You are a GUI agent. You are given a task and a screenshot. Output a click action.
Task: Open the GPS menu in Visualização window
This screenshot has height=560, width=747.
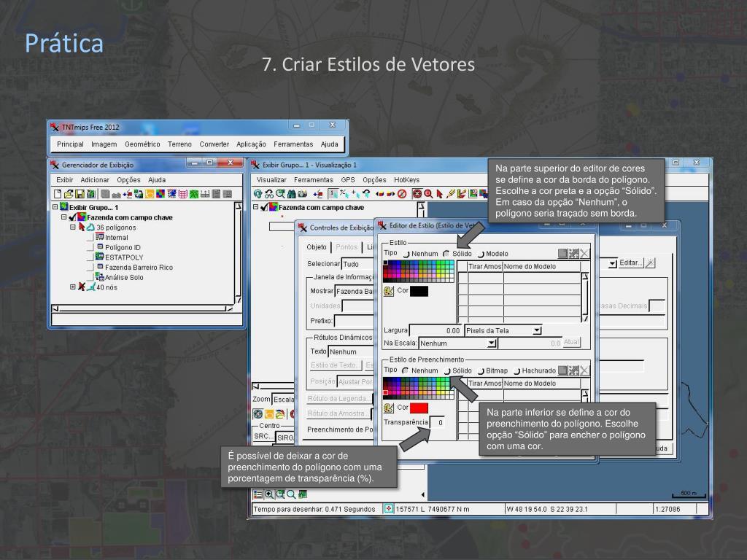(x=348, y=180)
